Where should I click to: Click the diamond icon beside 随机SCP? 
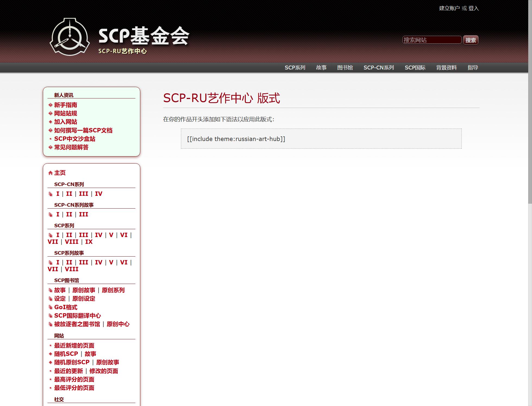point(50,354)
